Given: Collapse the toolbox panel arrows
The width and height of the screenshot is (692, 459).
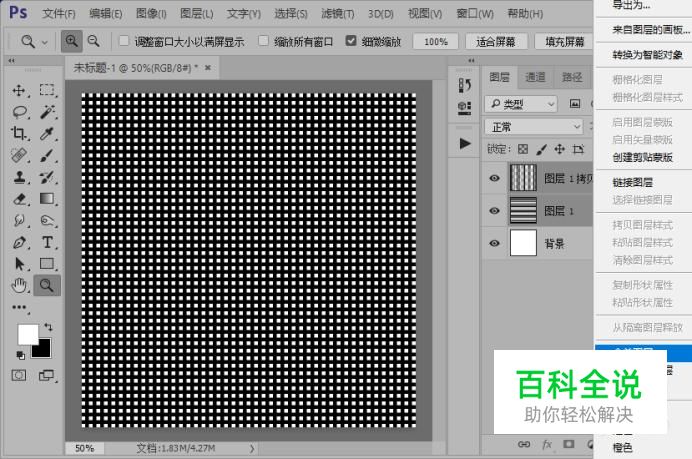Looking at the screenshot, I should [x=11, y=60].
